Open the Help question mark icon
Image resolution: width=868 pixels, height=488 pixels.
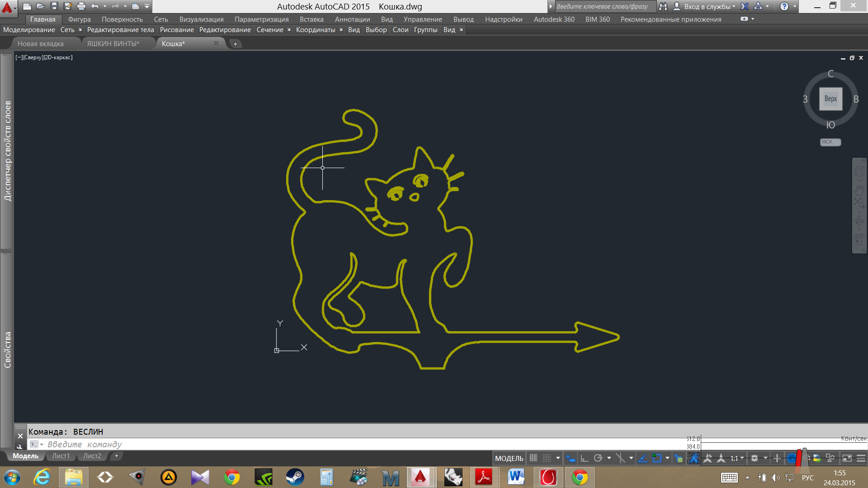coord(784,6)
